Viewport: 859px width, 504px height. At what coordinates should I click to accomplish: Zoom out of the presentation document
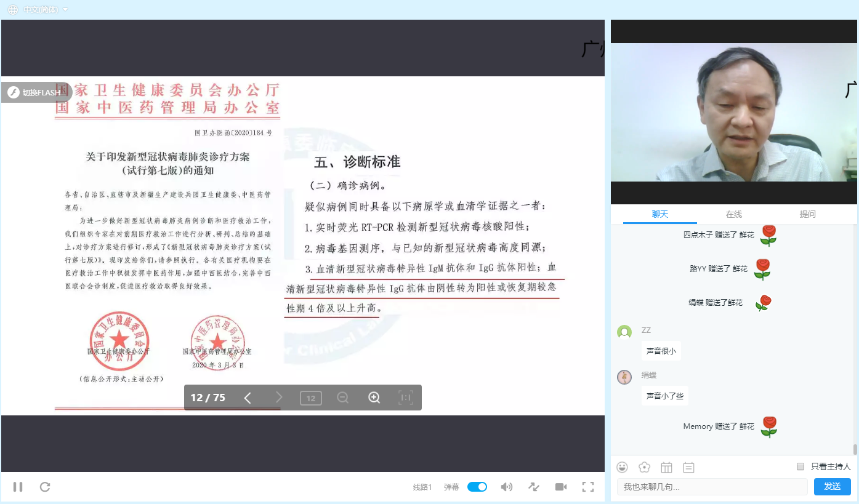pyautogui.click(x=342, y=398)
